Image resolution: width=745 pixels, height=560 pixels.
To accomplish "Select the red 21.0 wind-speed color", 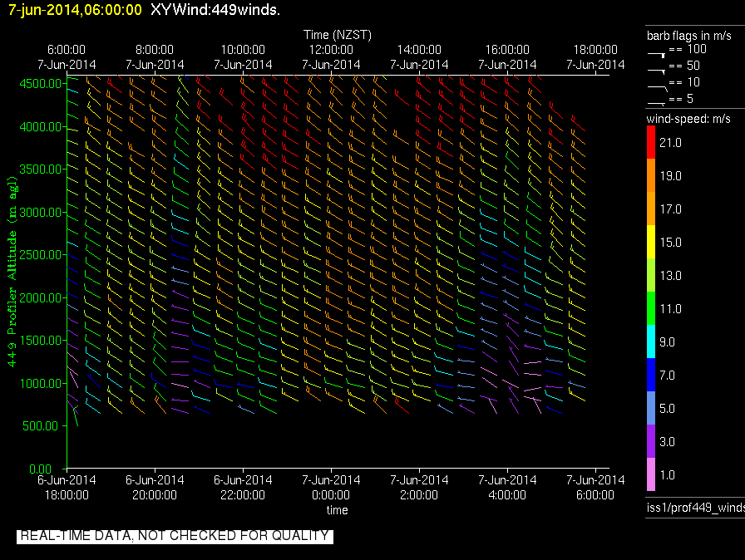I will 651,142.
